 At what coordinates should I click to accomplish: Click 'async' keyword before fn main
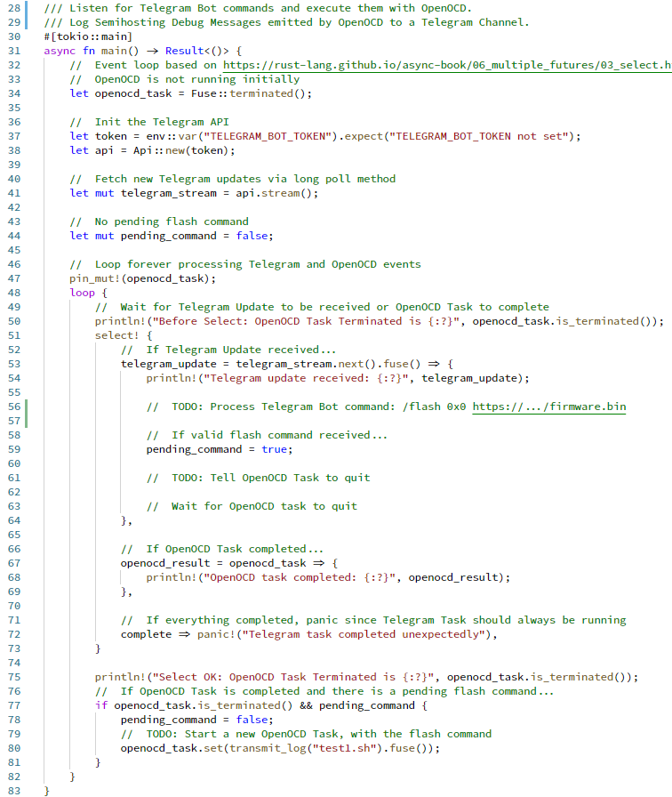pos(60,51)
